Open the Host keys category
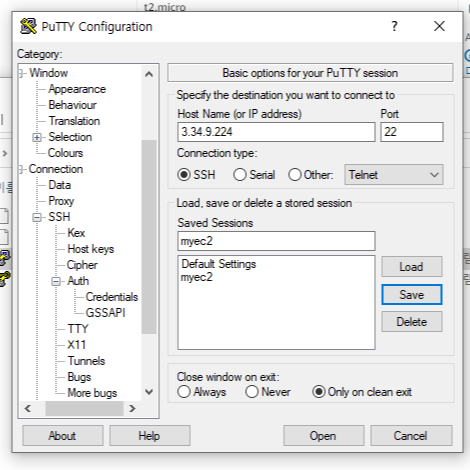This screenshot has width=470, height=470. tap(90, 249)
